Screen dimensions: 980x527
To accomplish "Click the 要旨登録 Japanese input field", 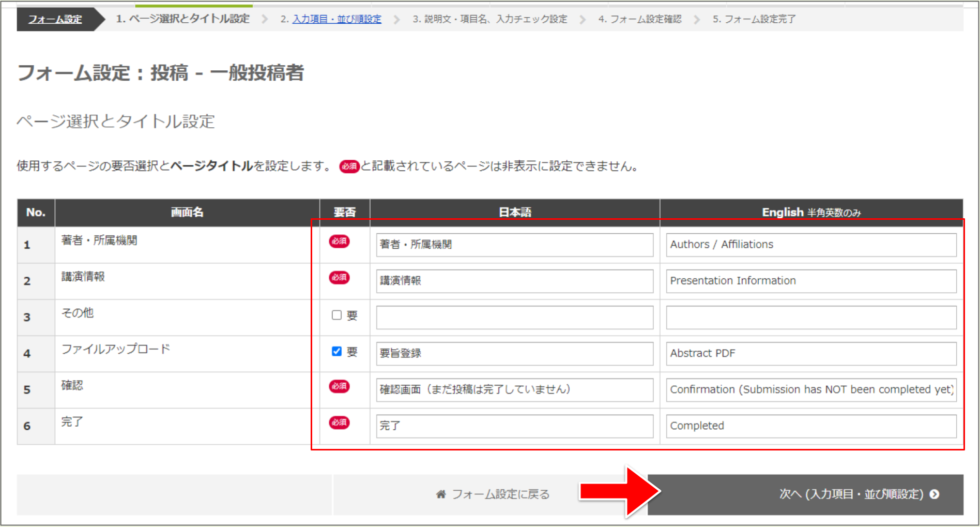I will click(x=514, y=353).
